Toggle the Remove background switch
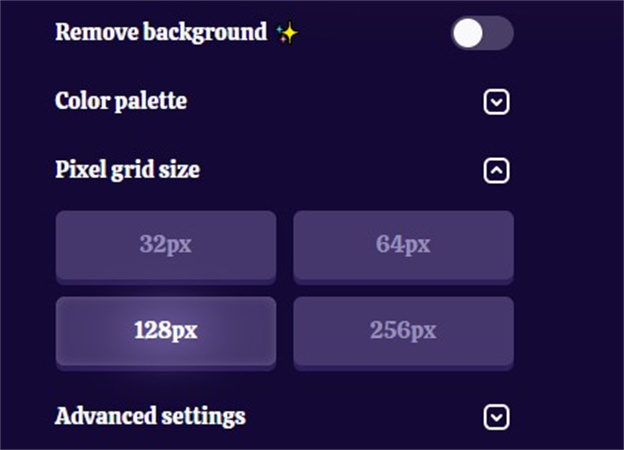 [x=482, y=33]
